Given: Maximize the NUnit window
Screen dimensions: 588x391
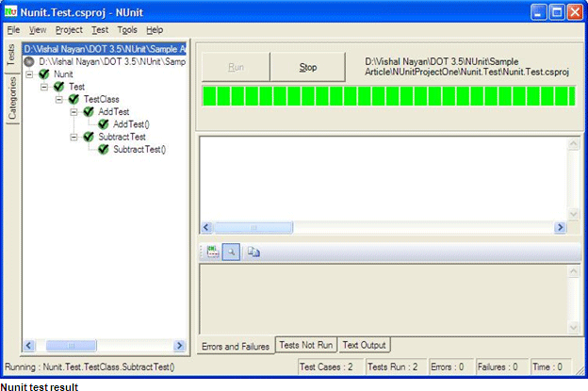Looking at the screenshot, I should click(x=557, y=12).
